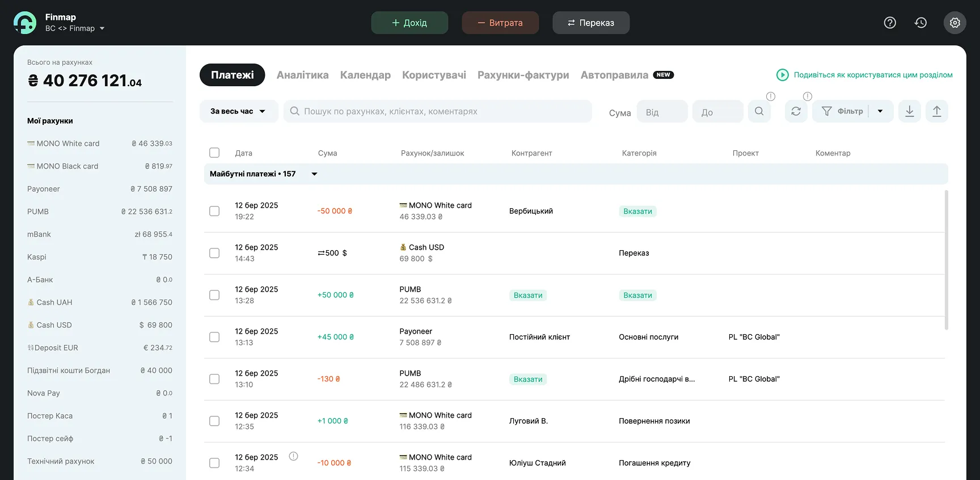Click the − Витрата button

pos(501,23)
